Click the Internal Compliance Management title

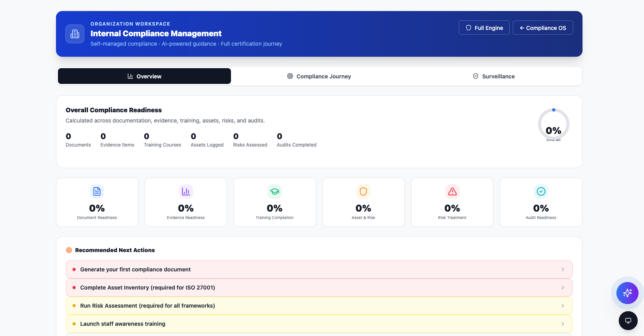coord(156,33)
